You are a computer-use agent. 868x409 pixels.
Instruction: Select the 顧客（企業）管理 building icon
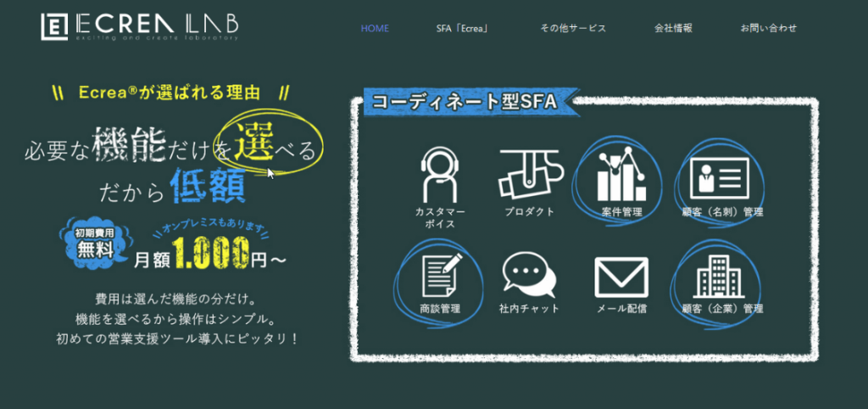tap(719, 276)
